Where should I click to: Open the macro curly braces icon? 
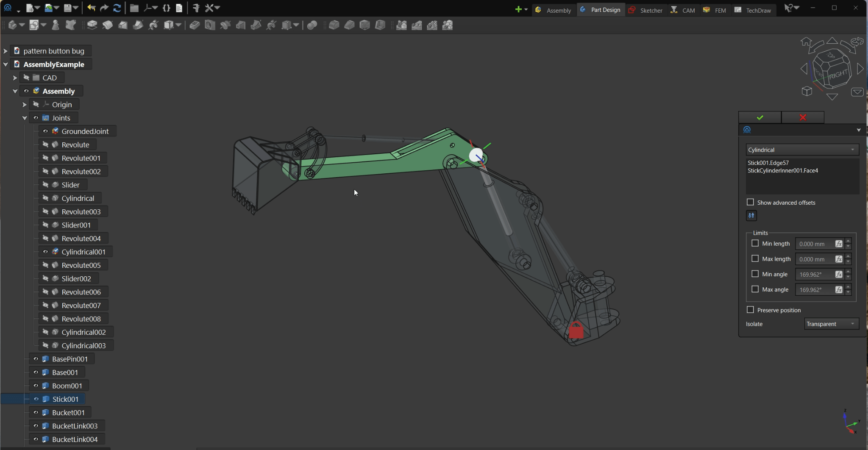[x=167, y=8]
